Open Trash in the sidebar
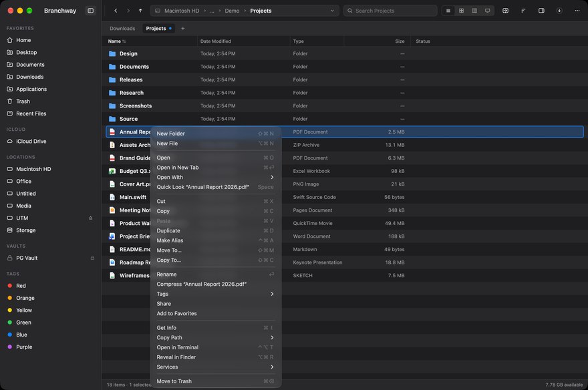The image size is (588, 390). pos(23,101)
